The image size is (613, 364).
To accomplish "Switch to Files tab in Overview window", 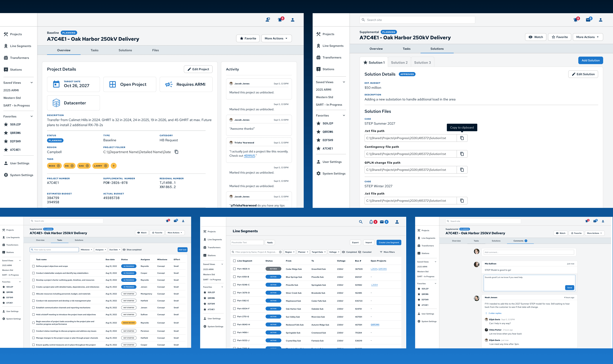I will [x=155, y=50].
